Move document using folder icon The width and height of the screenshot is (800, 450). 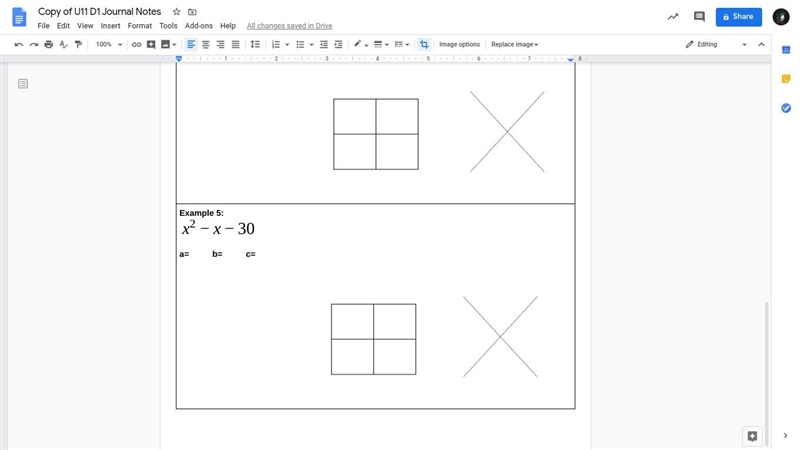[x=192, y=12]
